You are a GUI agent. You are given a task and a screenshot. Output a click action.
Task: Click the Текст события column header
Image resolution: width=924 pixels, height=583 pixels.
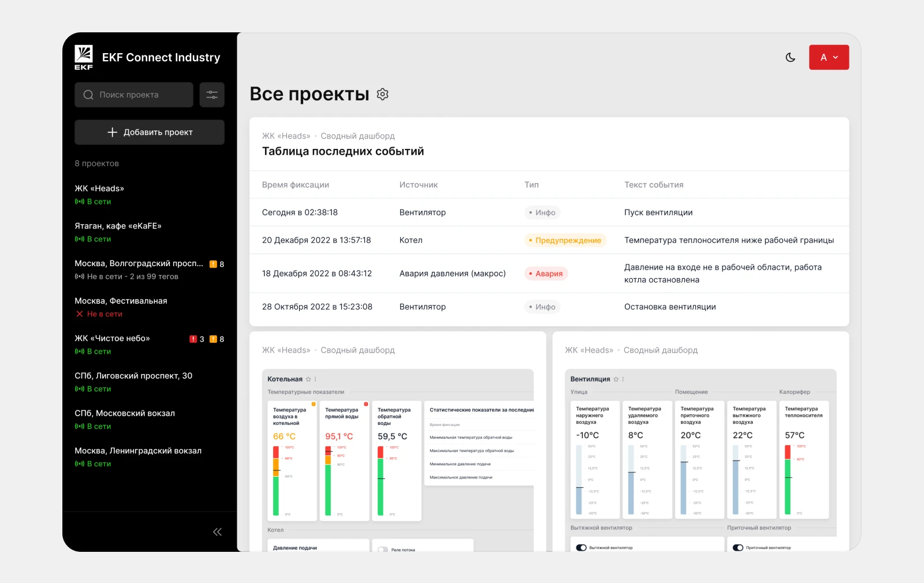click(654, 185)
